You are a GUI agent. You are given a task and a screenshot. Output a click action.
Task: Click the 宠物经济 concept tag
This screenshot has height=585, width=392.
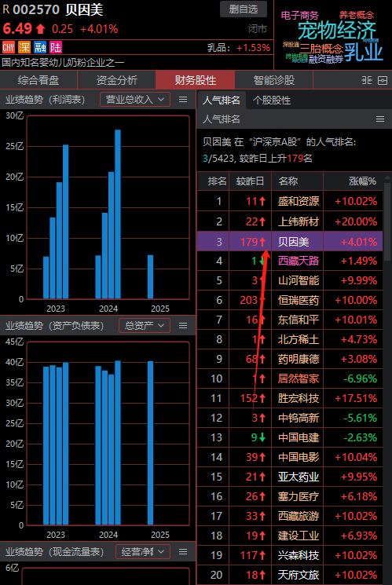tap(336, 30)
